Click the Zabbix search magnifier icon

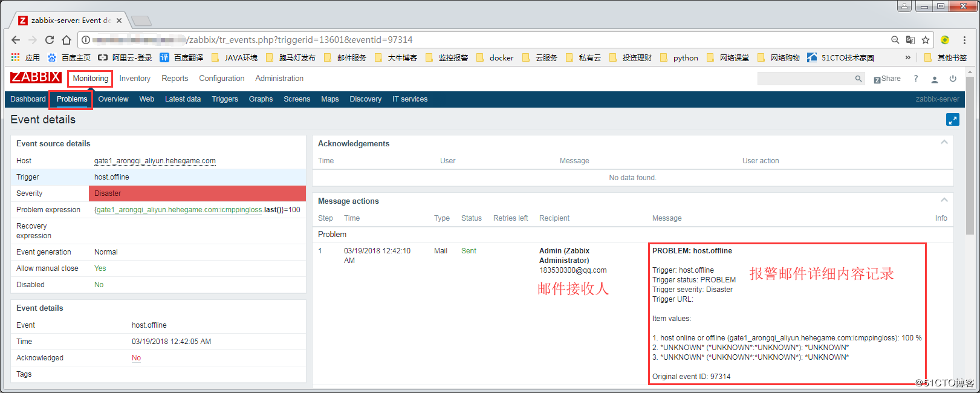[858, 79]
